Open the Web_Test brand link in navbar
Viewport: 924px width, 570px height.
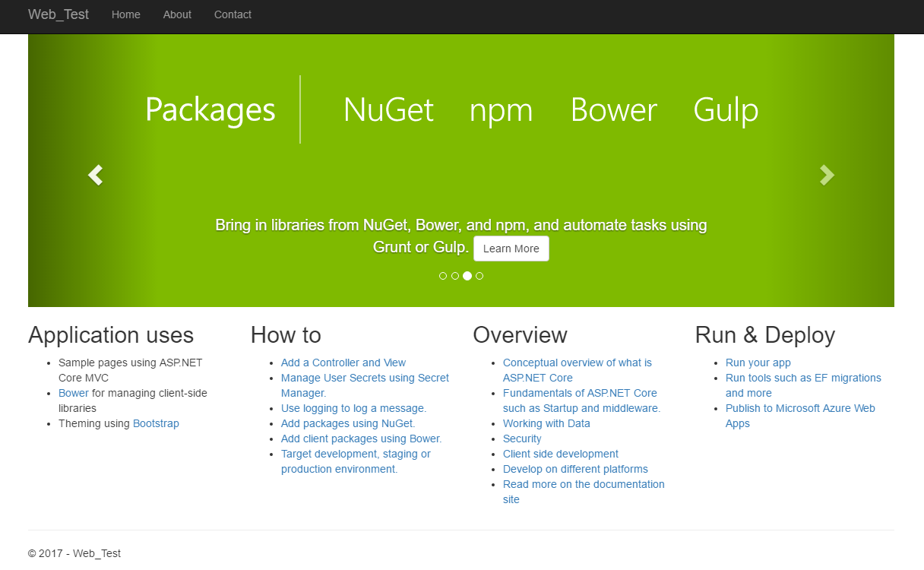click(x=59, y=14)
